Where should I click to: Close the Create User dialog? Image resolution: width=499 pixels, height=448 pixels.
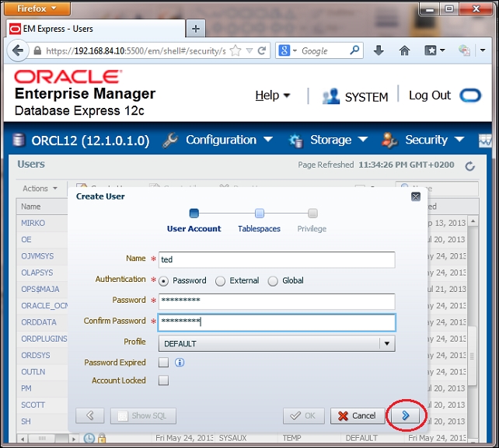(415, 196)
